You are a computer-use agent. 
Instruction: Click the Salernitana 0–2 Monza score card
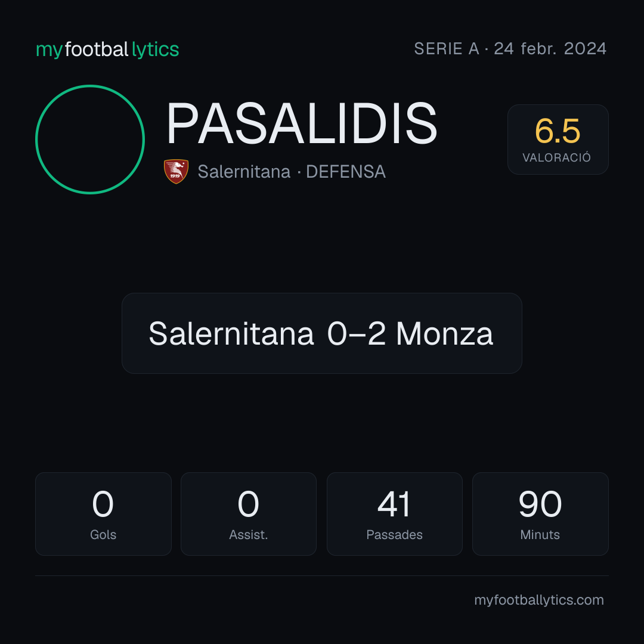pos(321,333)
